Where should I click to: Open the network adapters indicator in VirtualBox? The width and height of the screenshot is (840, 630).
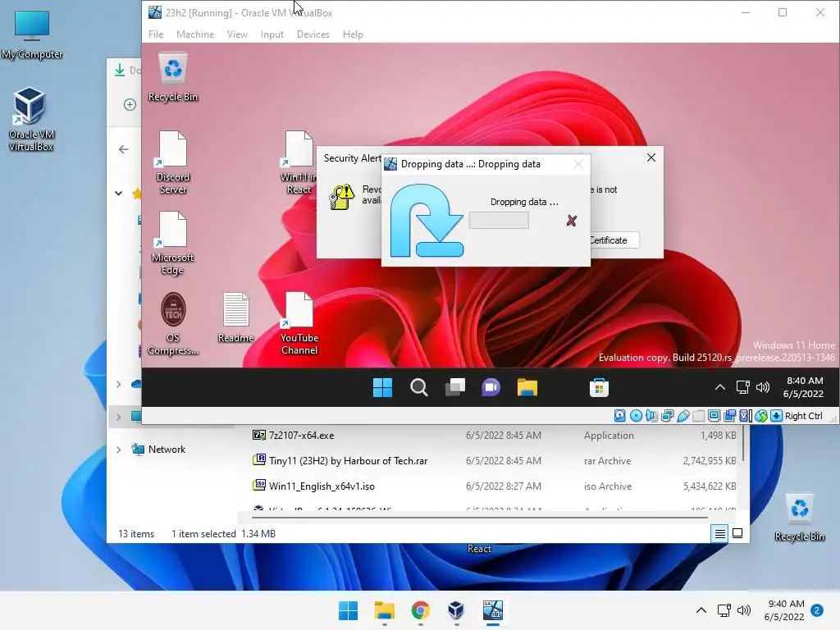point(667,416)
